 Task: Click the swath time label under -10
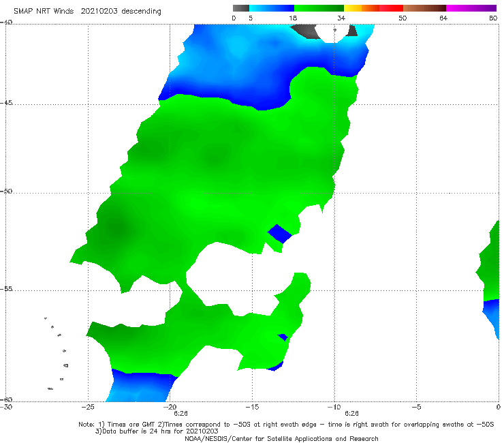[351, 414]
